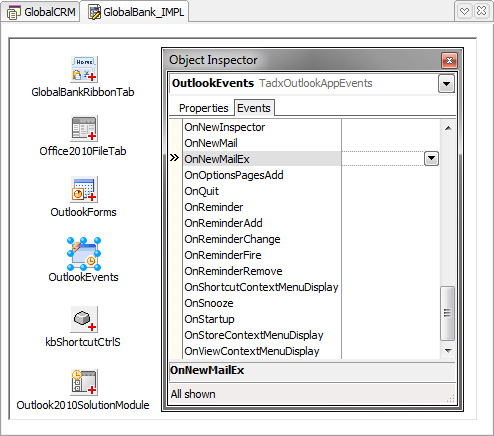Select the Outlook2010SolutionModule component icon

84,382
